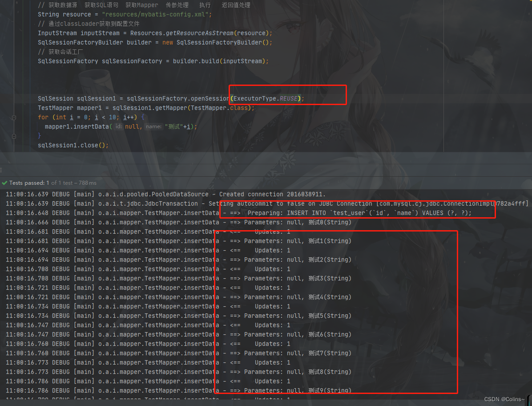532x406 pixels.
Task: Click the 'Setting autocommit to false' log line
Action: point(267,204)
